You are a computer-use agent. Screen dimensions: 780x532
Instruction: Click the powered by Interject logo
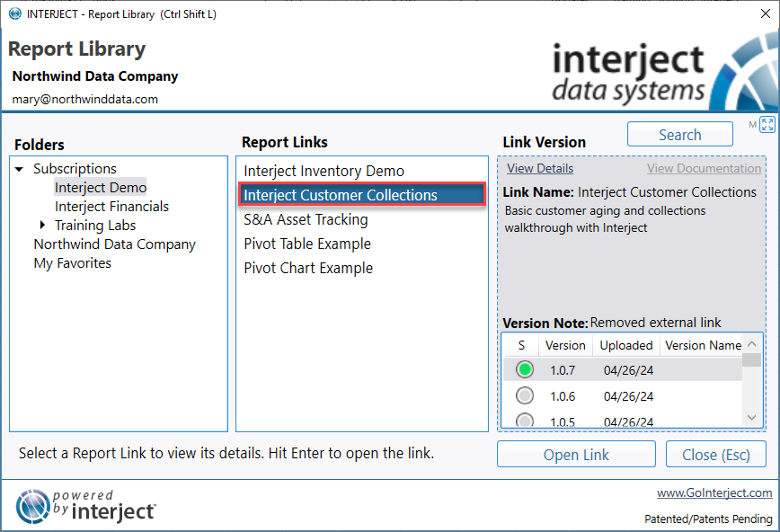point(85,506)
